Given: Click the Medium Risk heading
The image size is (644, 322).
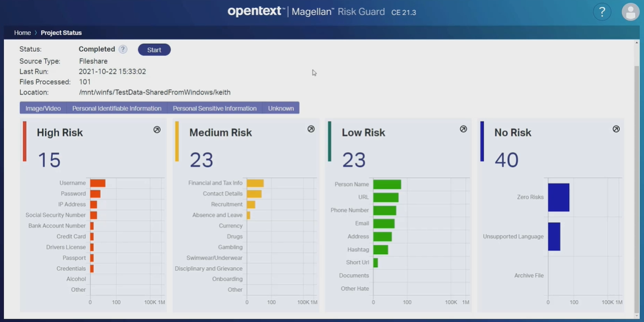Looking at the screenshot, I should 221,133.
